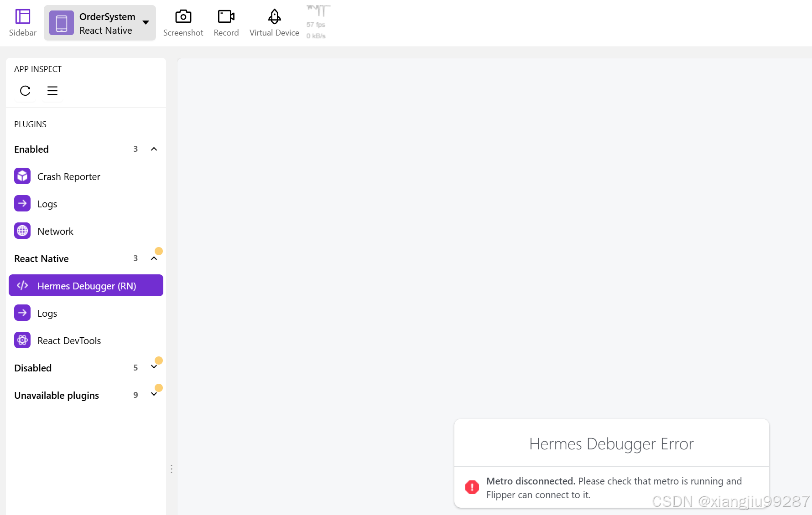Open Logs under the Enabled section
The width and height of the screenshot is (812, 515).
pyautogui.click(x=86, y=204)
